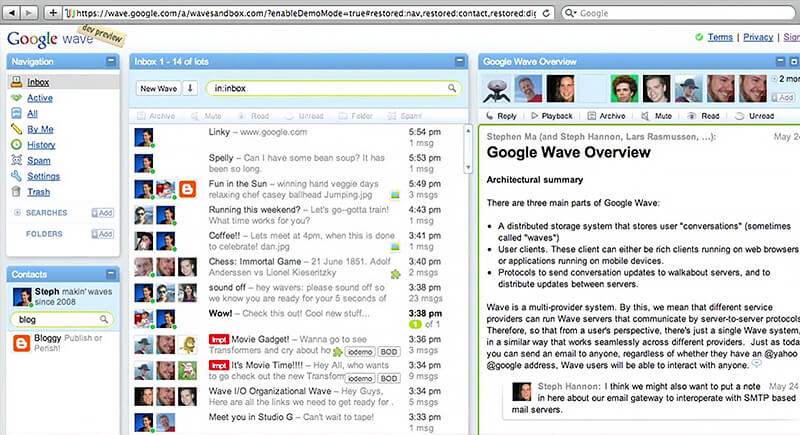Click the Blogger icon in Fun in the Sun
Screen dimensions: 800x435
(x=187, y=188)
